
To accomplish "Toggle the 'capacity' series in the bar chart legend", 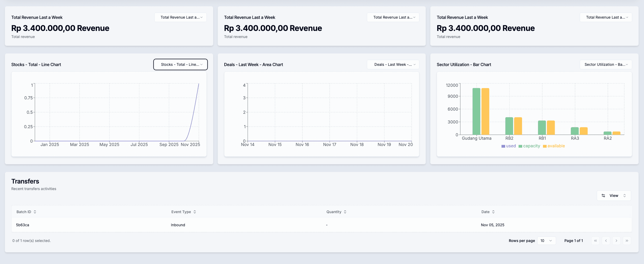I will coord(529,146).
